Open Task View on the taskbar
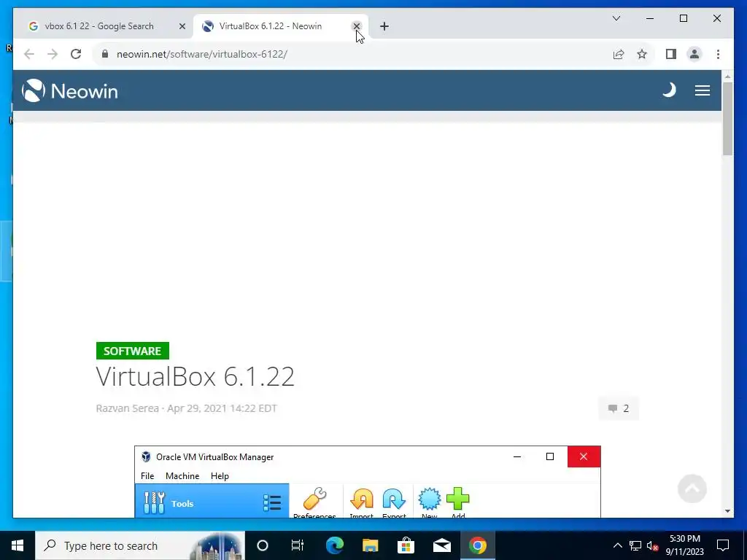This screenshot has height=560, width=747. pos(298,545)
